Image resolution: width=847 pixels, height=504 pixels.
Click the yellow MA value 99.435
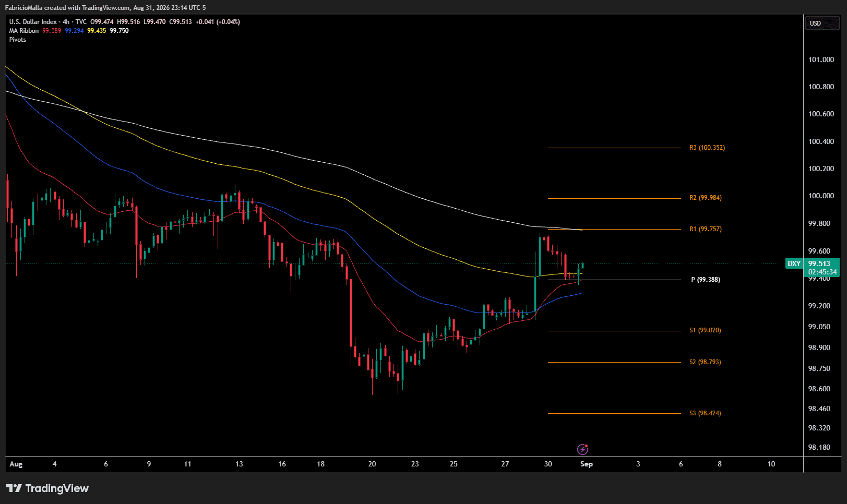coord(97,31)
